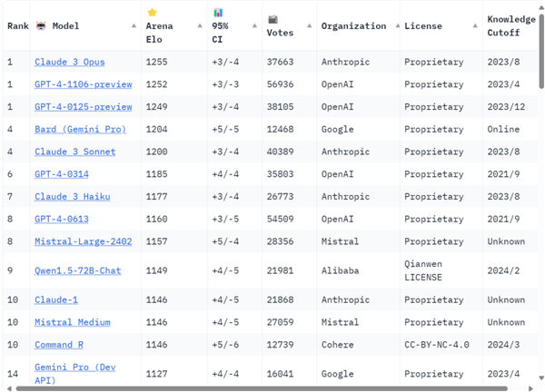Click the Knowledge Cutoff column header
This screenshot has width=545, height=392.
tap(510, 25)
